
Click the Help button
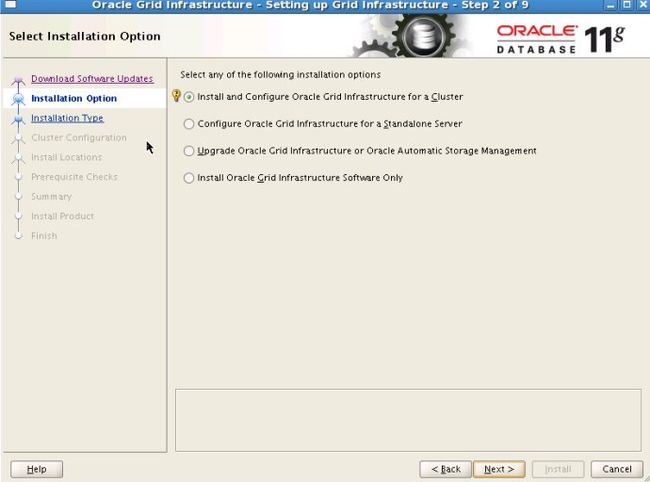coord(36,469)
